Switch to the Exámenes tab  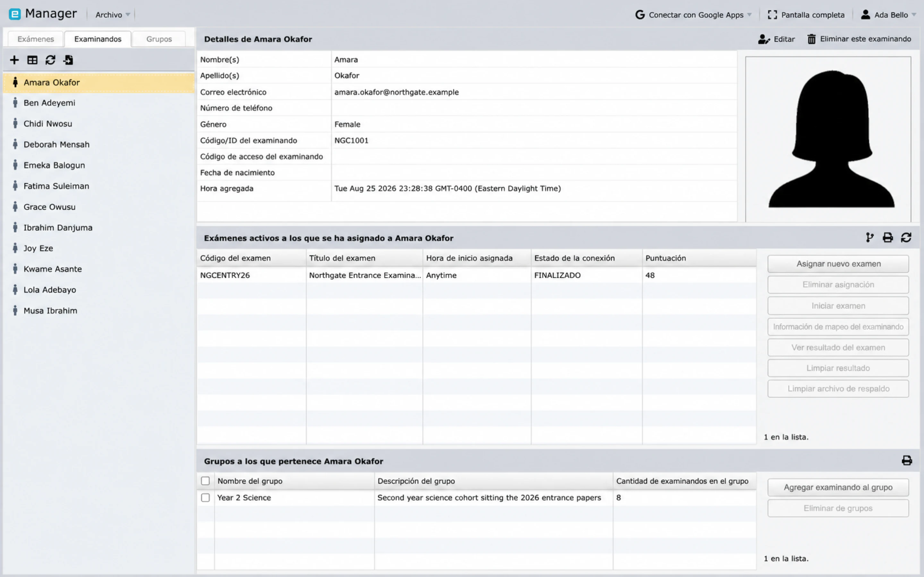click(x=36, y=39)
